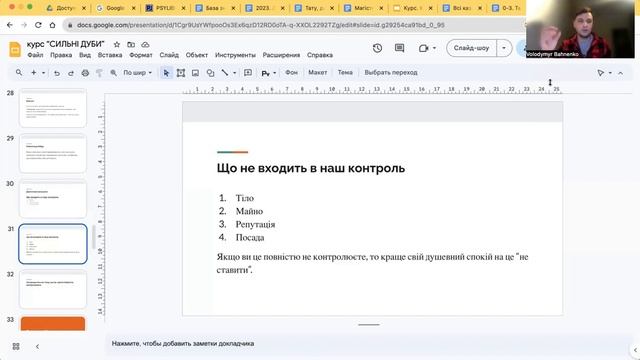Click the move to folder icon

tap(131, 44)
